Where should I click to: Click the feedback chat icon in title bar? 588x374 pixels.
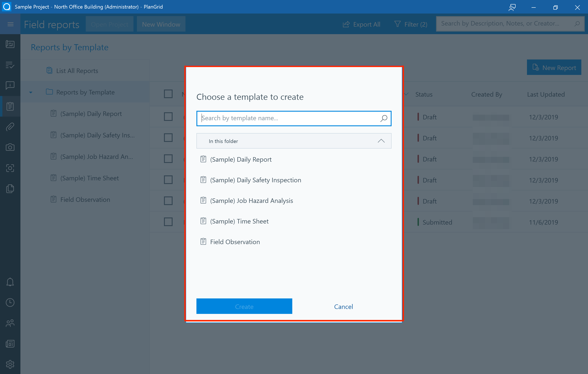click(x=512, y=7)
